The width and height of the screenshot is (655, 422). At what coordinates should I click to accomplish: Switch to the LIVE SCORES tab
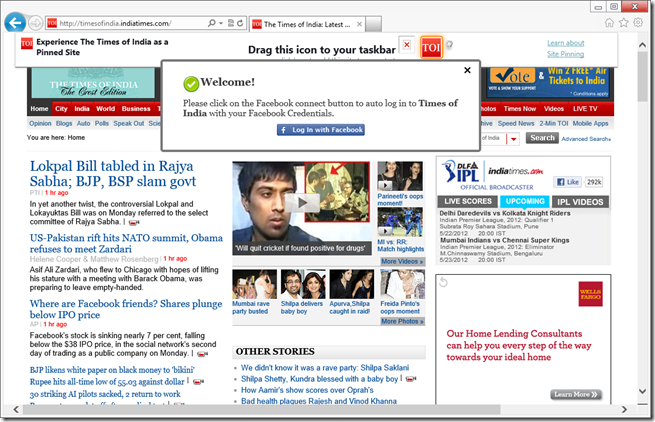[467, 201]
